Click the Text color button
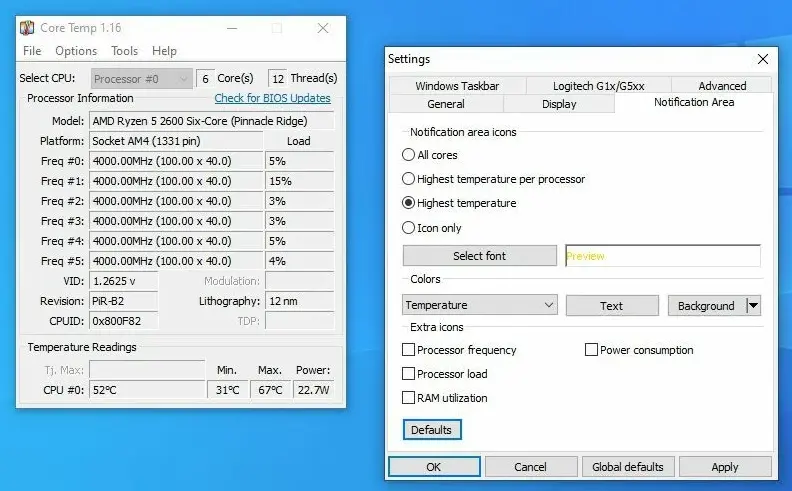 [x=612, y=306]
